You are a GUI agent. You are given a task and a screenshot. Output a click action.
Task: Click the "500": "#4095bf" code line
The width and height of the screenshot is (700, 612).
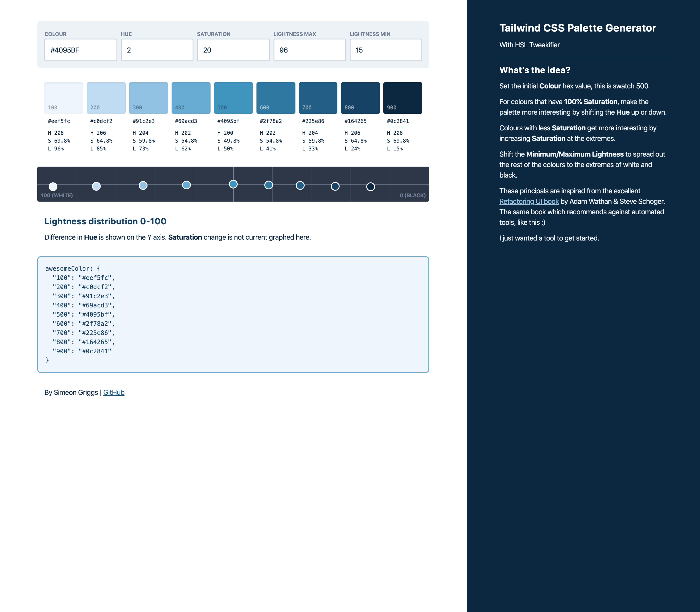pos(84,315)
